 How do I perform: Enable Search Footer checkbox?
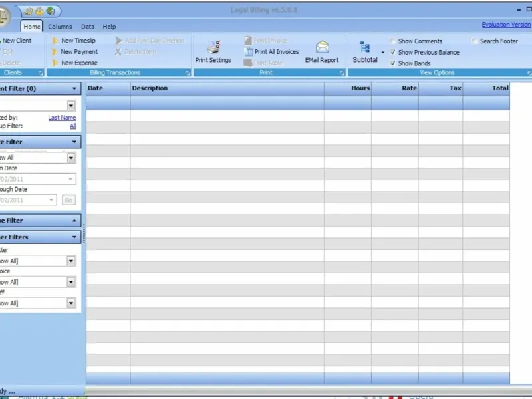[x=475, y=41]
